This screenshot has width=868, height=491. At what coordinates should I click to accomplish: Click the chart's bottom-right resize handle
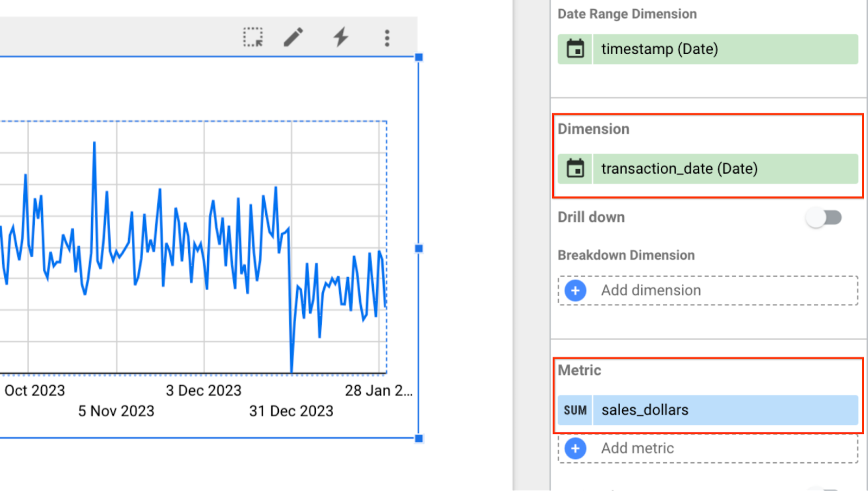419,438
